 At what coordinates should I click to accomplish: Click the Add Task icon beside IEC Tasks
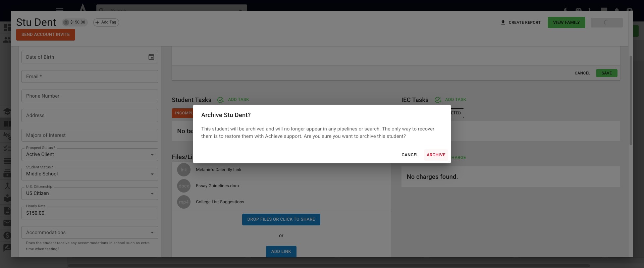click(x=438, y=100)
